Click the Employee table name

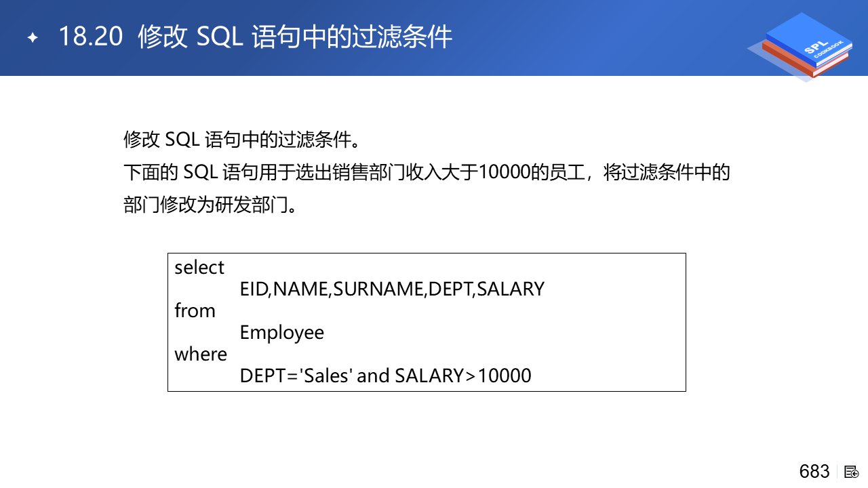click(x=281, y=333)
